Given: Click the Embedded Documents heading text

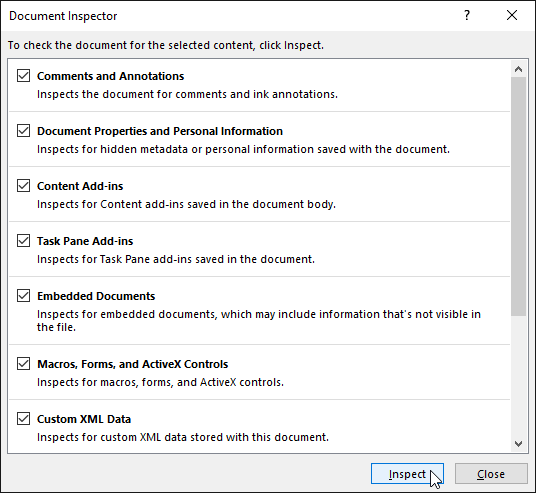Looking at the screenshot, I should 96,296.
